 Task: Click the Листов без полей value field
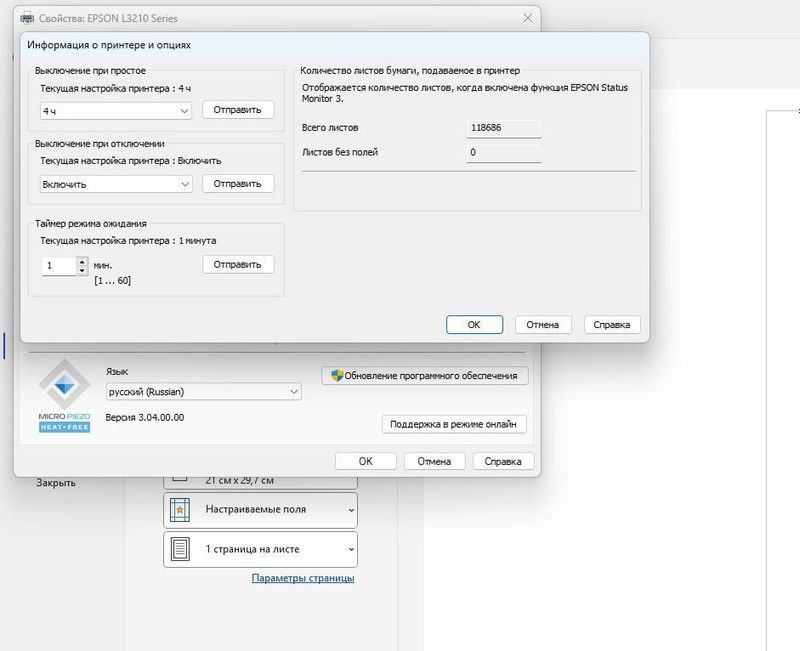[504, 153]
